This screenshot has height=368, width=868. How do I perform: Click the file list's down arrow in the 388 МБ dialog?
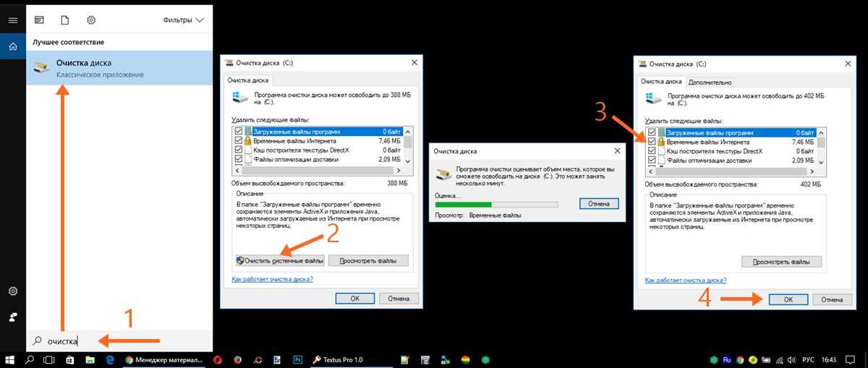pyautogui.click(x=408, y=161)
